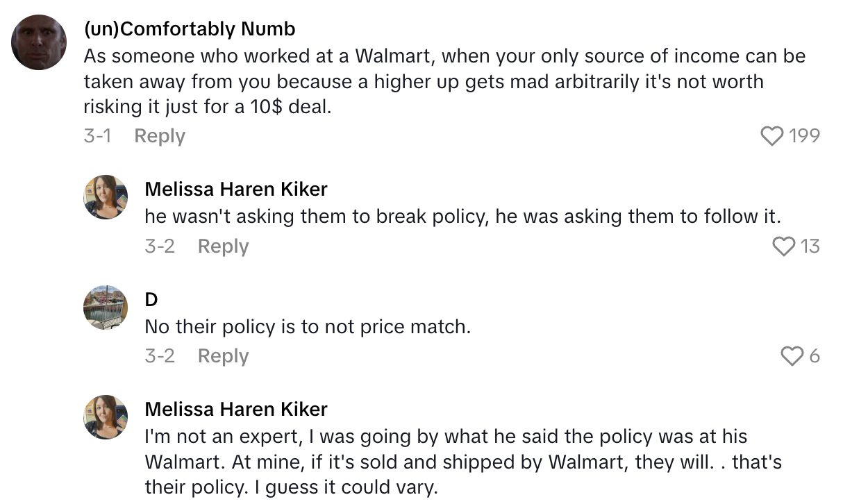Image resolution: width=843 pixels, height=504 pixels.
Task: Open (un)Comfortably Numb's username
Action: tap(189, 28)
